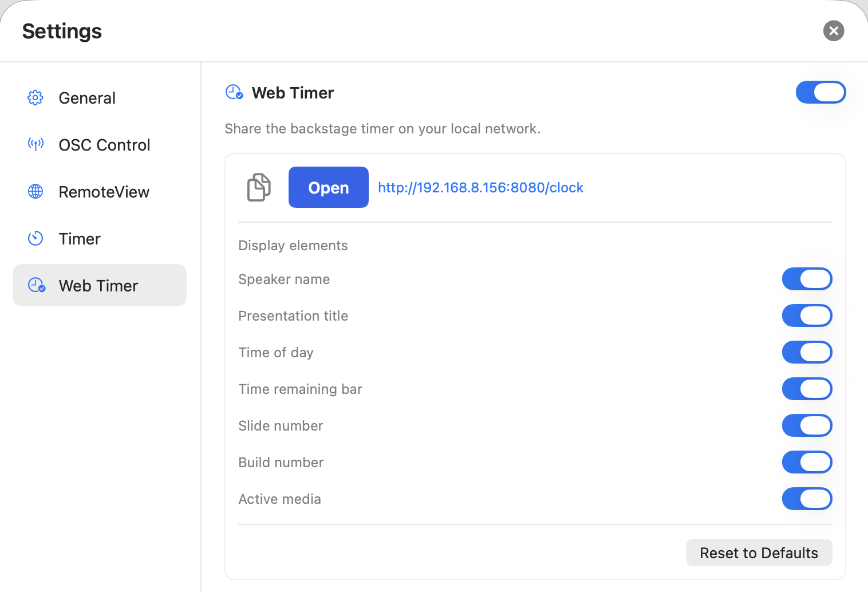
Task: Click the Time of day label
Action: (276, 352)
